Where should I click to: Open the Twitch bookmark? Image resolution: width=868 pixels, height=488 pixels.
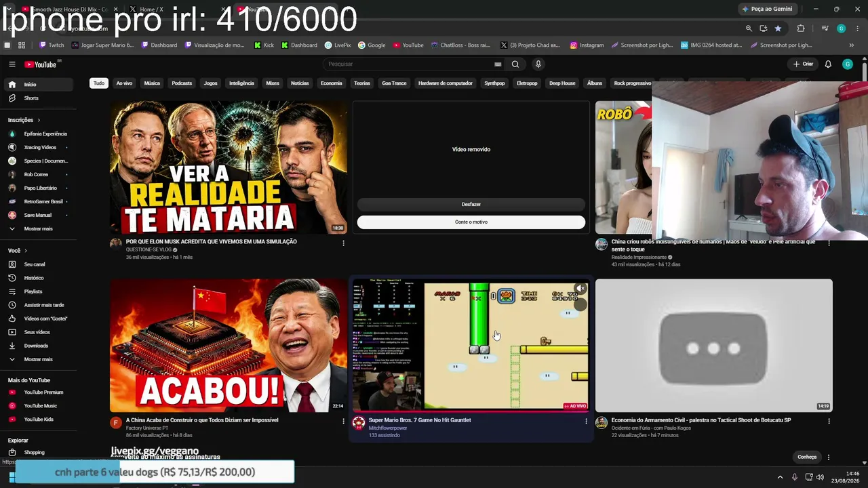52,45
